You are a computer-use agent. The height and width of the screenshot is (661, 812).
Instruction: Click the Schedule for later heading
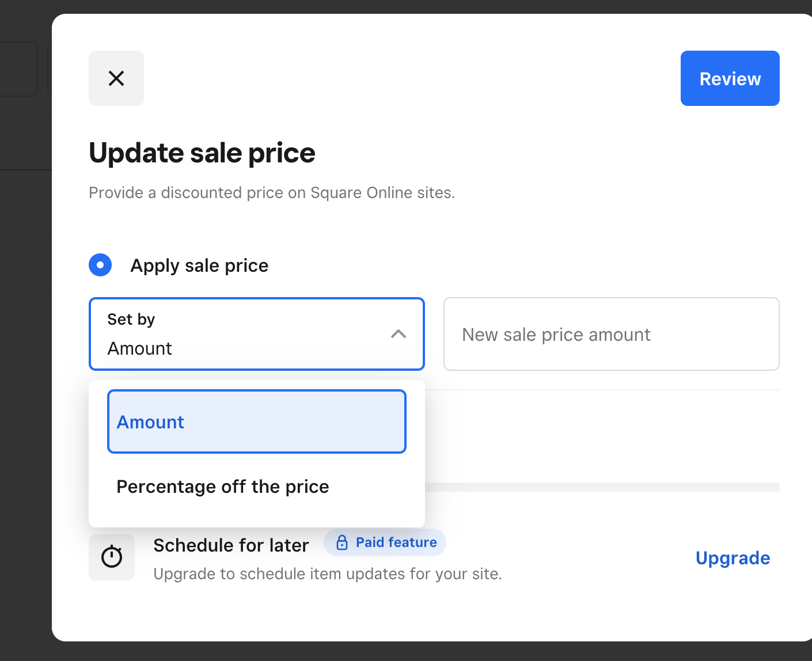tap(231, 545)
